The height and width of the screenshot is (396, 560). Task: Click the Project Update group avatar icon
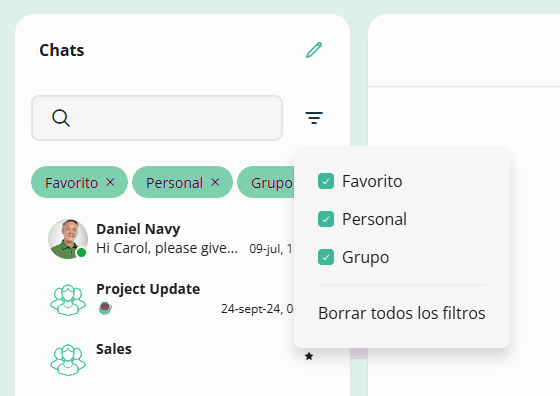click(68, 300)
